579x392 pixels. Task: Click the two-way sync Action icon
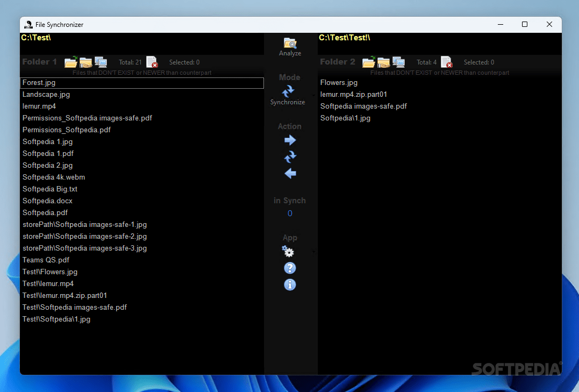point(290,156)
